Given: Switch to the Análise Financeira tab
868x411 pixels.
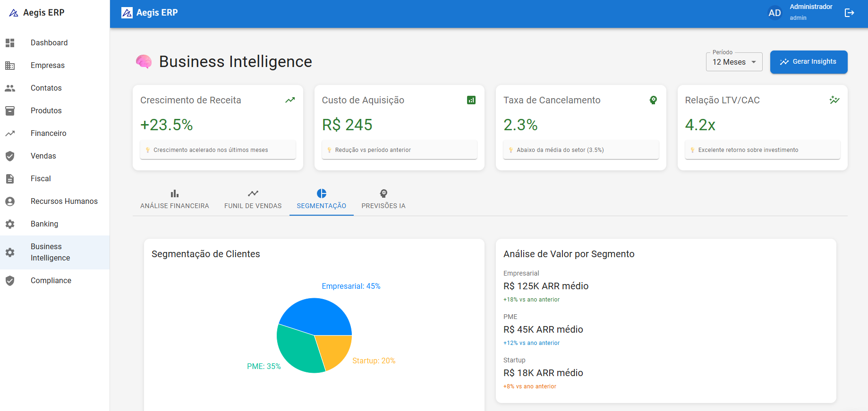Looking at the screenshot, I should point(175,200).
